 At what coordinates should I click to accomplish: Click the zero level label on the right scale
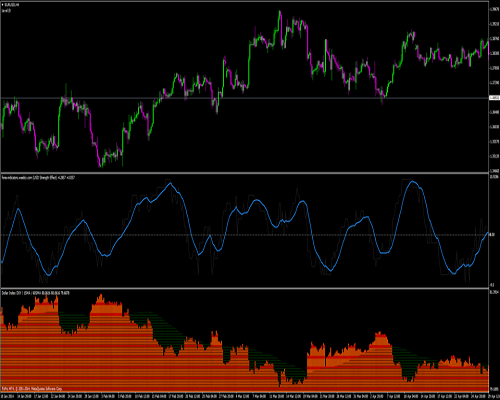(493, 235)
